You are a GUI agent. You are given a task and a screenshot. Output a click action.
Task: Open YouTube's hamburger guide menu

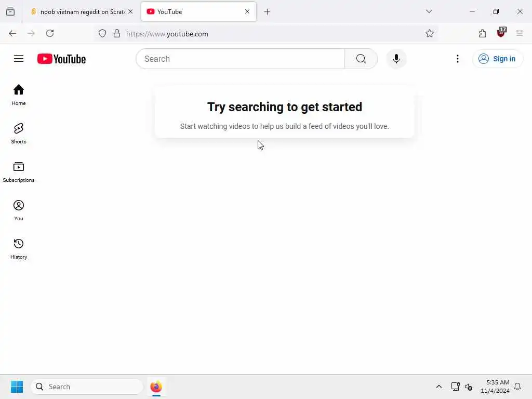tap(19, 59)
